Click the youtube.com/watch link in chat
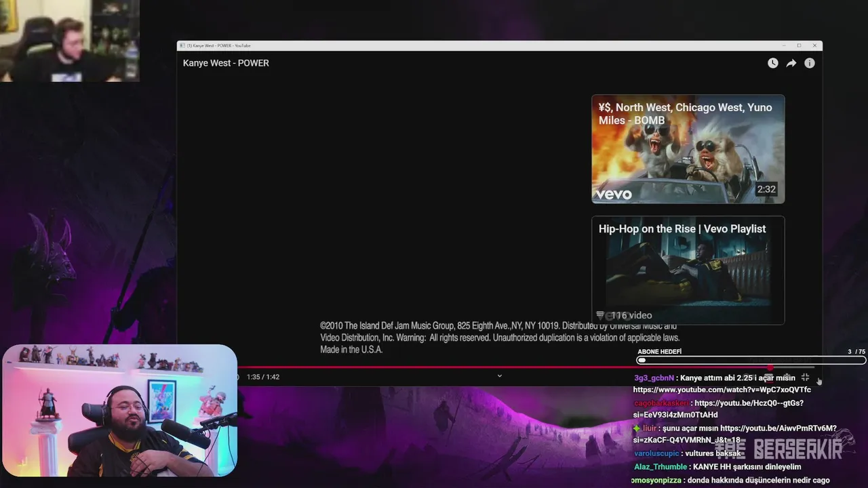 click(722, 390)
